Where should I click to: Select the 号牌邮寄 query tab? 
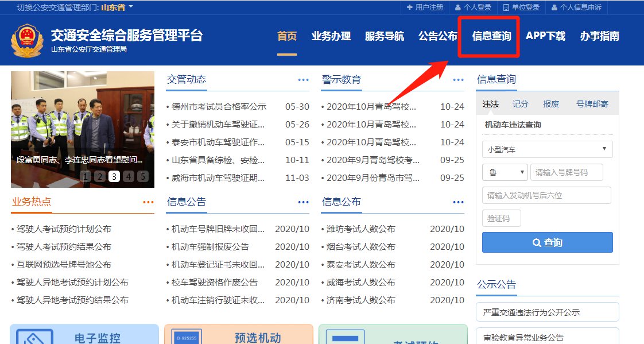pos(592,104)
